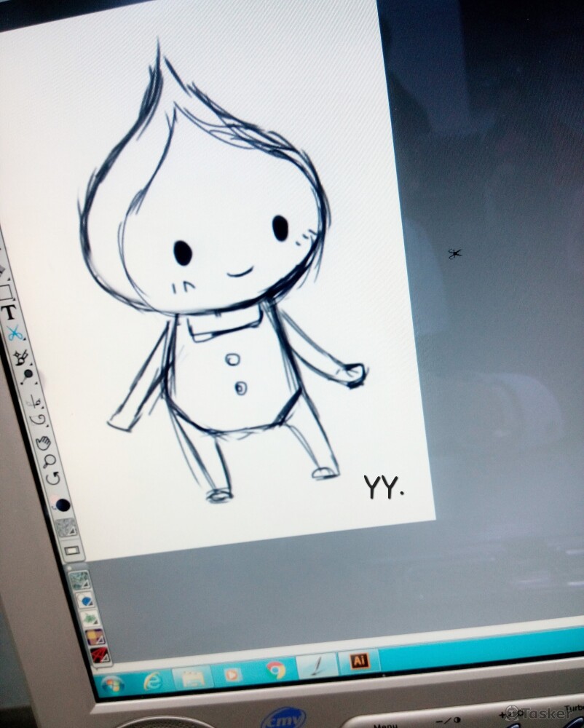584x728 pixels.
Task: Expand the blue shape panel icon
Action: click(85, 601)
